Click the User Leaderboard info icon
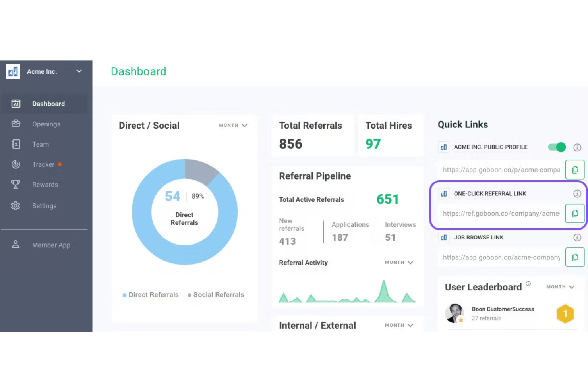The image size is (588, 392). click(528, 284)
